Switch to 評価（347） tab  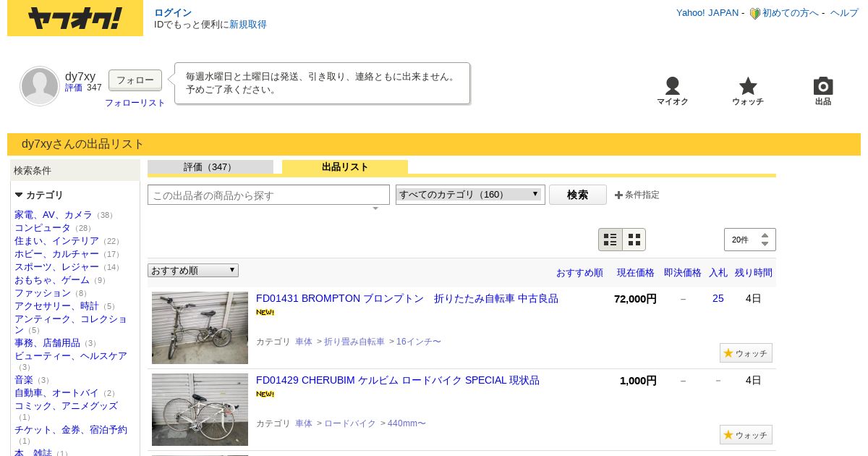click(210, 167)
